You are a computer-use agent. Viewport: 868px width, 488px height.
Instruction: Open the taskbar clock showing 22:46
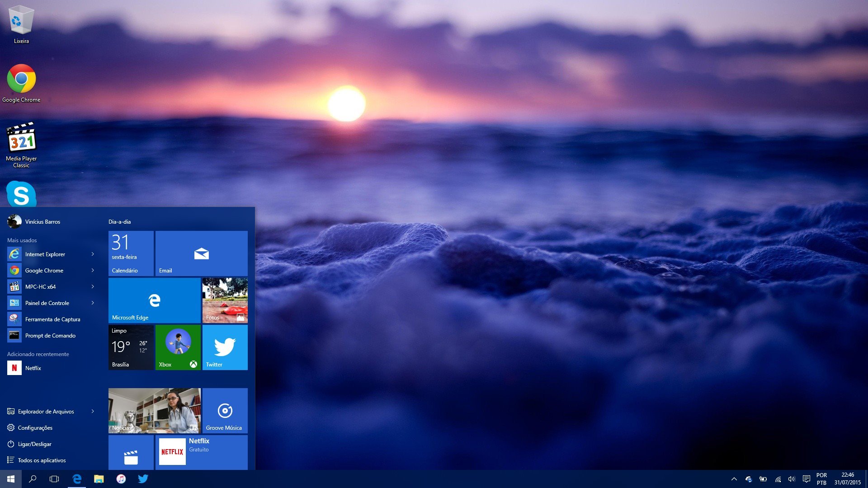[848, 479]
